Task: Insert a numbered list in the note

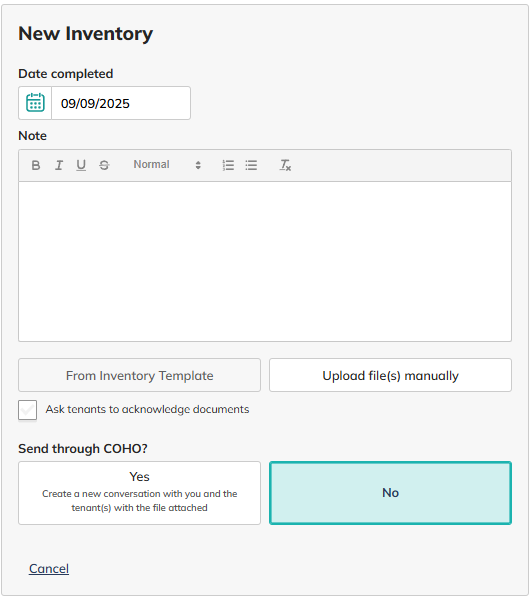Action: pos(228,165)
